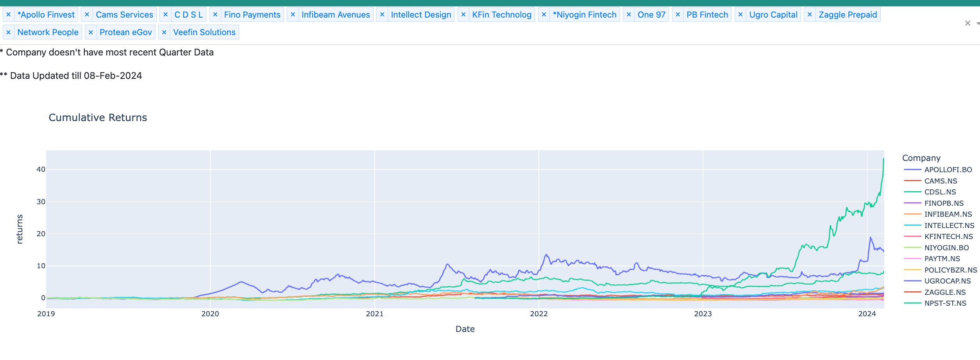Open the company multiselect dropdown arrow

pyautogui.click(x=978, y=23)
